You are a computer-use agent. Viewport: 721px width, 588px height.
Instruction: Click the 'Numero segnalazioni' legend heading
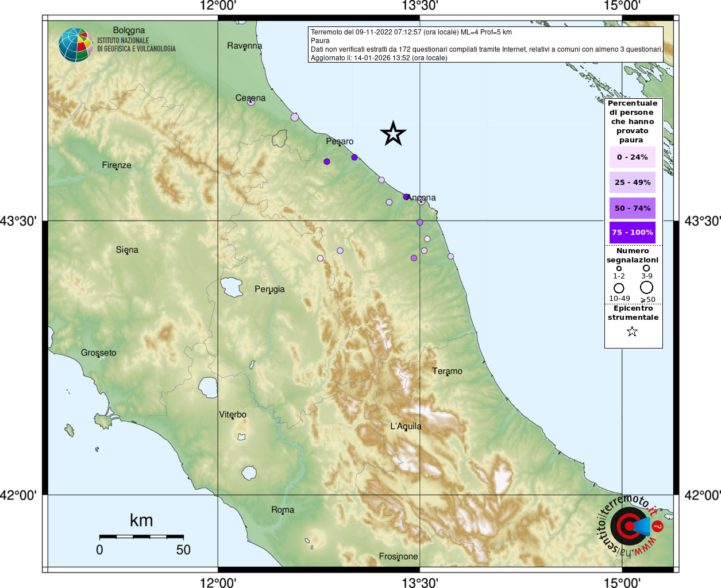[x=633, y=256]
